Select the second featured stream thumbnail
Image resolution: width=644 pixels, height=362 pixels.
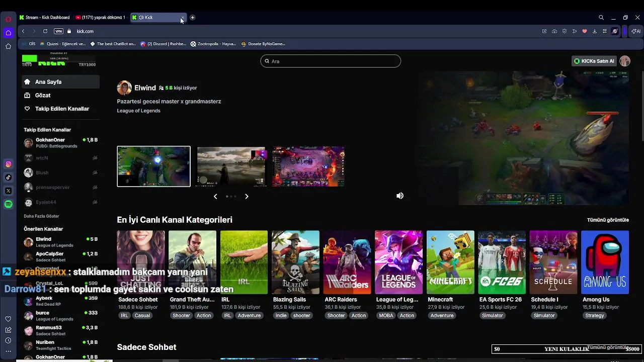(231, 166)
